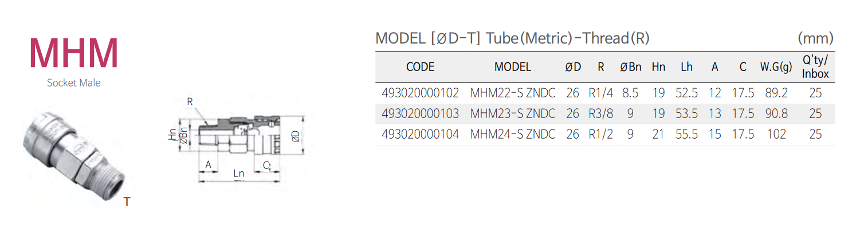This screenshot has height=240, width=868.
Task: Click the R1/4 thread cell
Action: click(x=600, y=93)
